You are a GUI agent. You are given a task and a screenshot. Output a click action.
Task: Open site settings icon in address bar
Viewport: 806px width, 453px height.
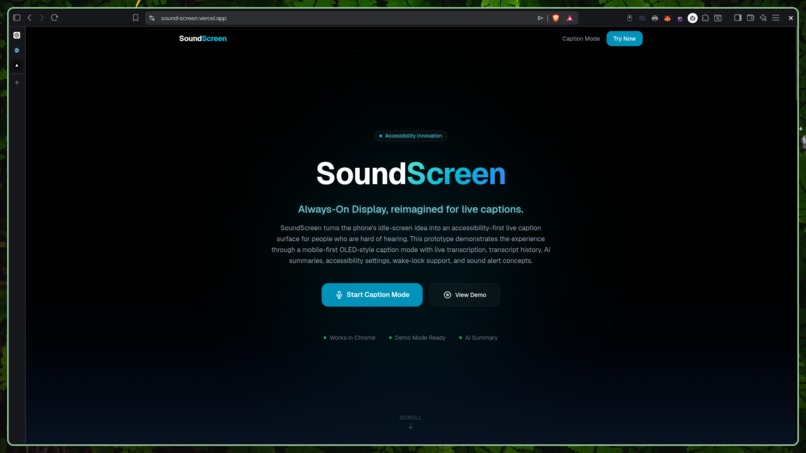pos(152,18)
